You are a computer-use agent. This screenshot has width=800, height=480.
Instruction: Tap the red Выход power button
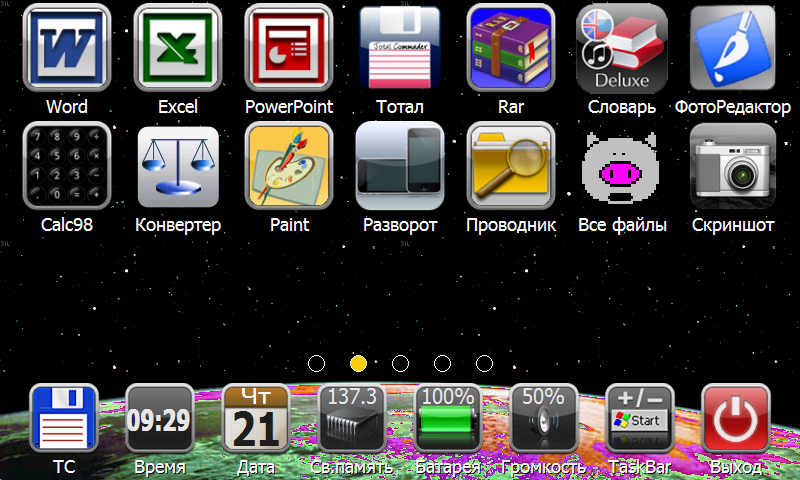coord(736,418)
